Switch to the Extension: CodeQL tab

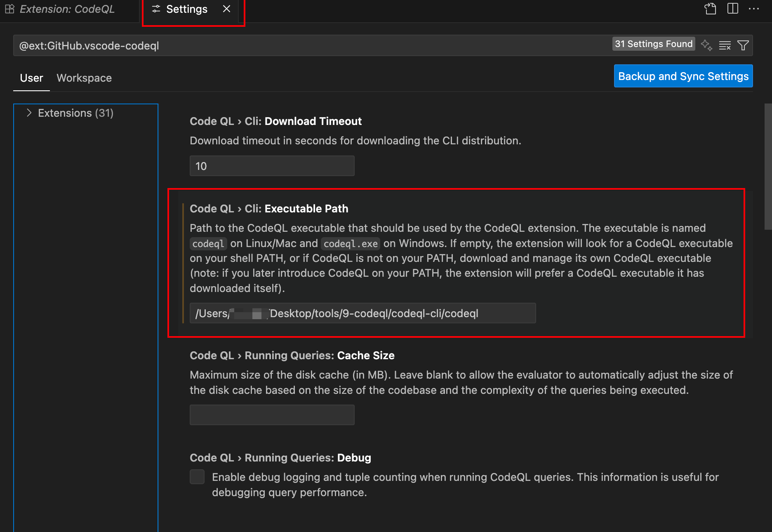67,9
